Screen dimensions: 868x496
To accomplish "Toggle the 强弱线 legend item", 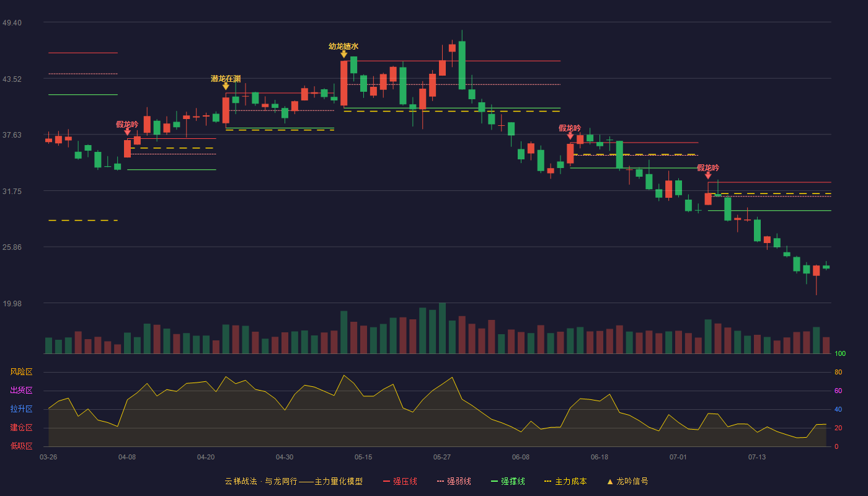I will pos(454,481).
